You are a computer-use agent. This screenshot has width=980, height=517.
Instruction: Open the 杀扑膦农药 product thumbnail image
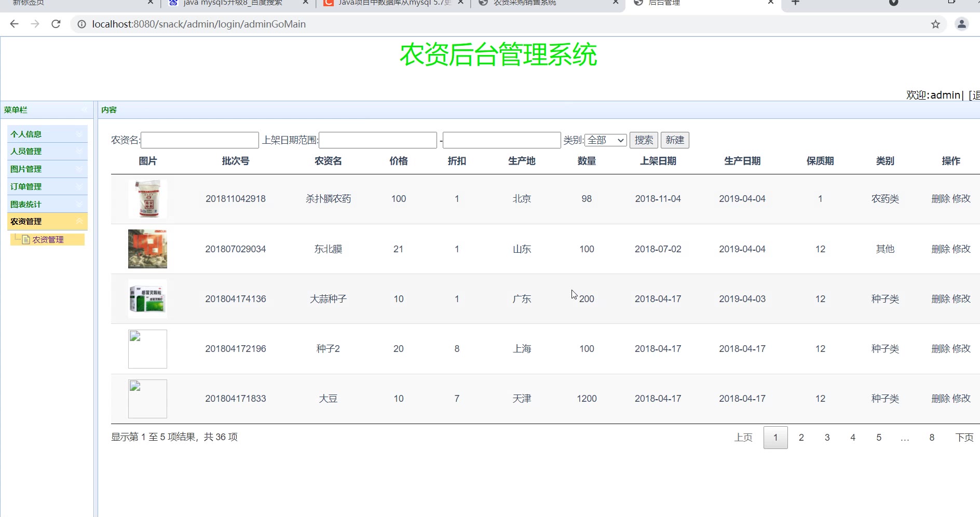click(x=147, y=199)
